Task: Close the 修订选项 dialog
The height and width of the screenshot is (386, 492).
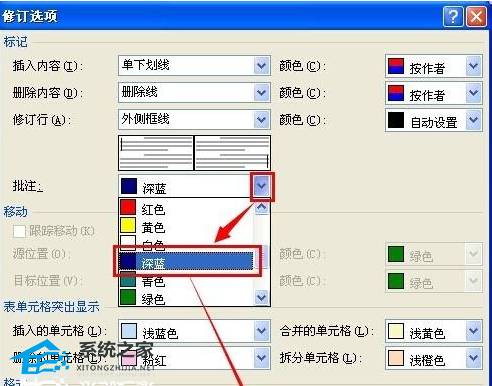Action: [476, 16]
